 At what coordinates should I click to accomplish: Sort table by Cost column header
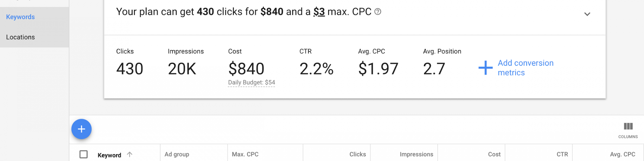(x=494, y=154)
